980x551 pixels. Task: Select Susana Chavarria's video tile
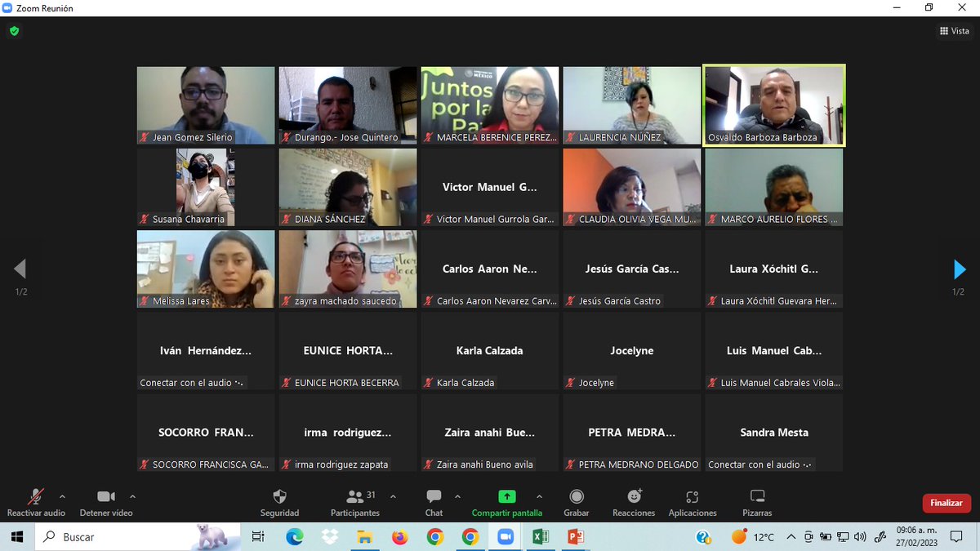click(x=206, y=187)
